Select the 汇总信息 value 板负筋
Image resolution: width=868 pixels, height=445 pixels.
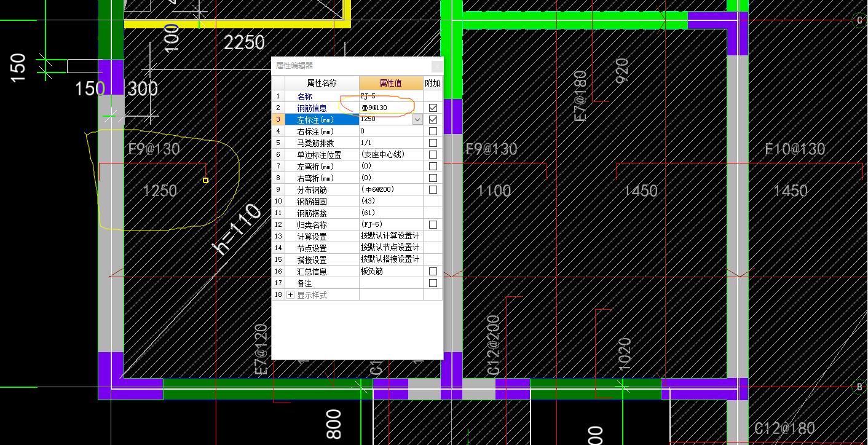[x=391, y=271]
